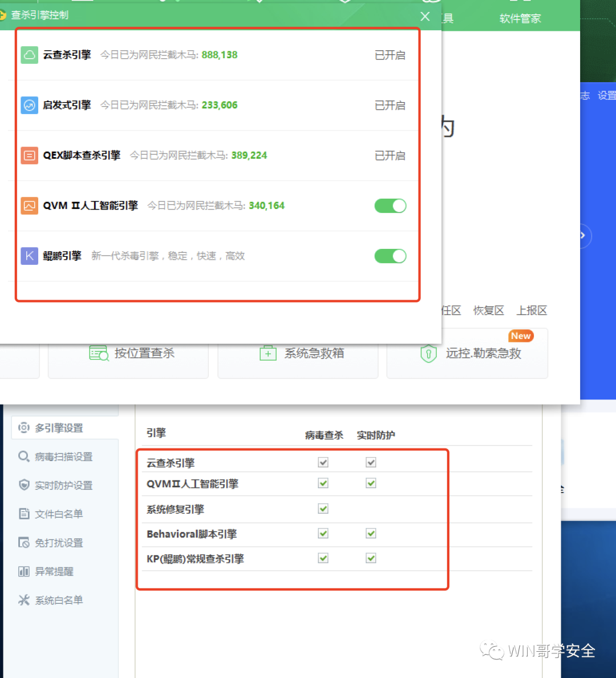
Task: Select 多引擎设置 in settings sidebar
Action: [x=65, y=428]
